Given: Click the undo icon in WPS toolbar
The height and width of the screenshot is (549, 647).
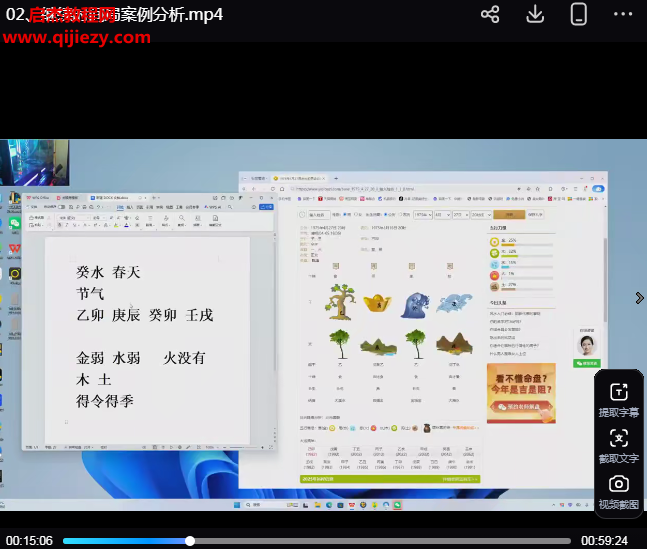Looking at the screenshot, I should pos(99,207).
